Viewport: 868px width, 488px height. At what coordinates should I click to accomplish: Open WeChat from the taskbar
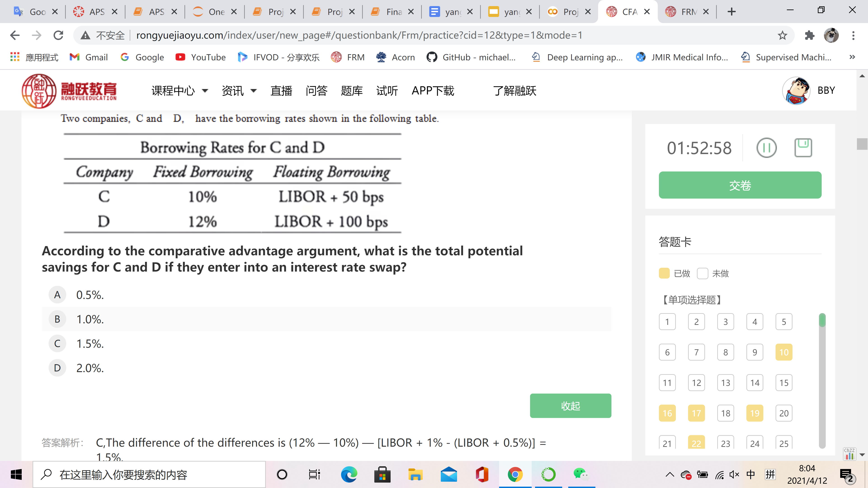click(580, 474)
